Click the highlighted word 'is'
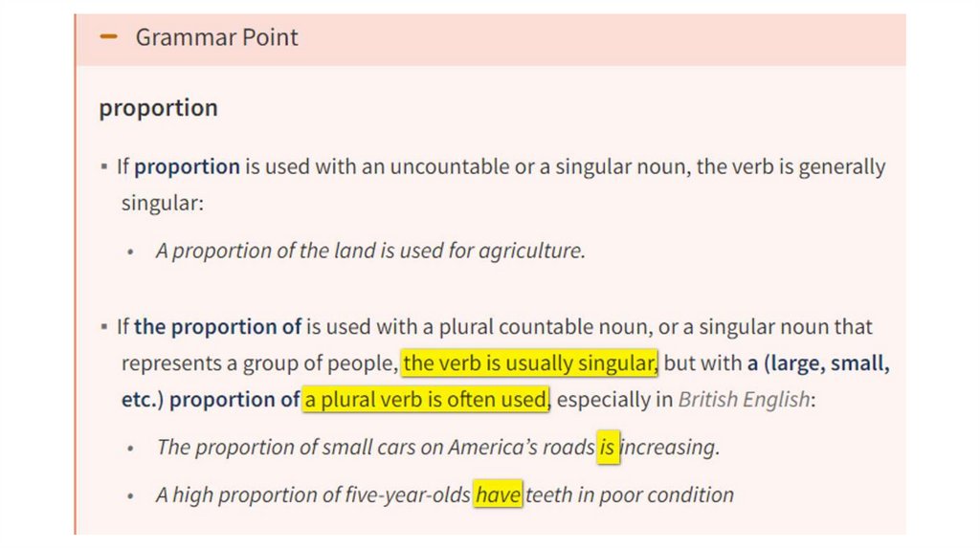This screenshot has width=980, height=549. click(x=608, y=447)
